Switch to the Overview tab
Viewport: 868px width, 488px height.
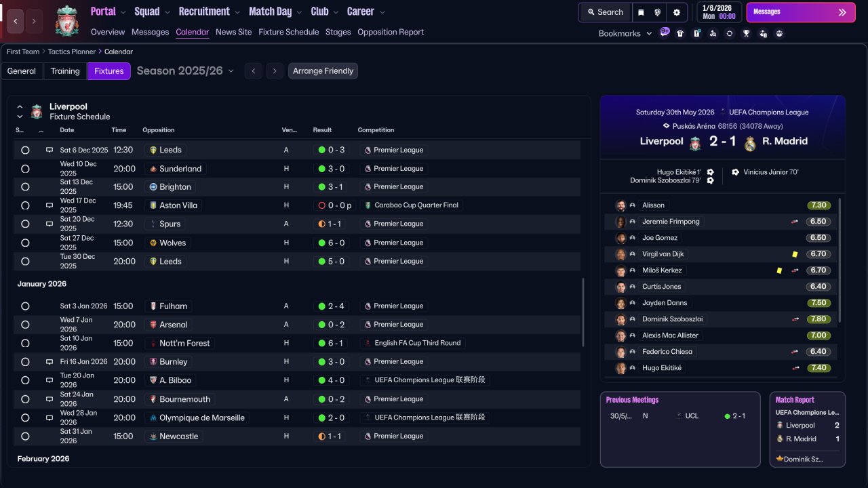pos(108,32)
